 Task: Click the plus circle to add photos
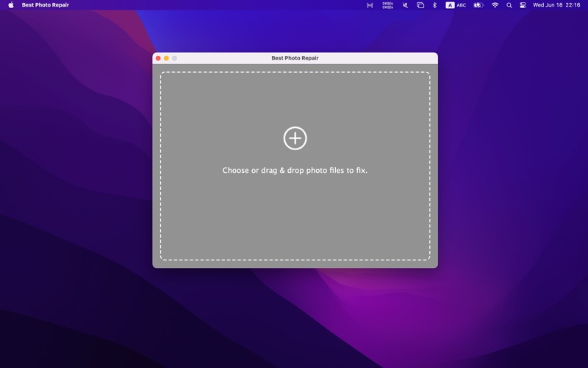[x=295, y=138]
